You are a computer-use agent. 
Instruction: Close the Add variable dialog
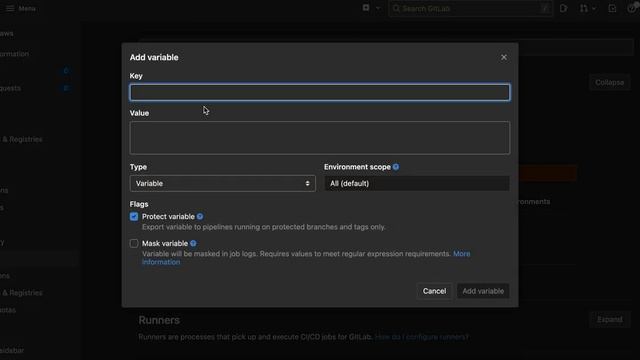[x=504, y=58]
